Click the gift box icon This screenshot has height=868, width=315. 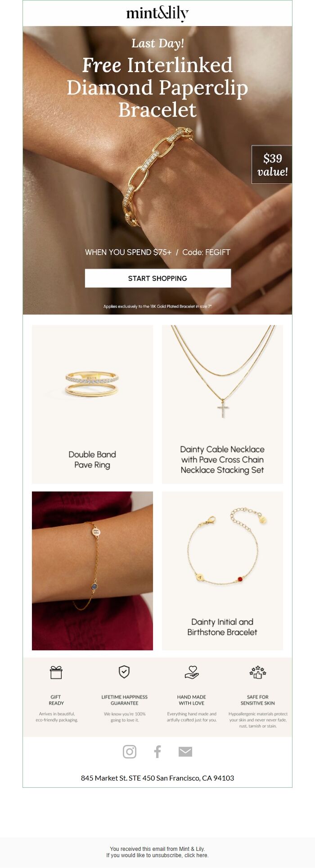coord(56,672)
